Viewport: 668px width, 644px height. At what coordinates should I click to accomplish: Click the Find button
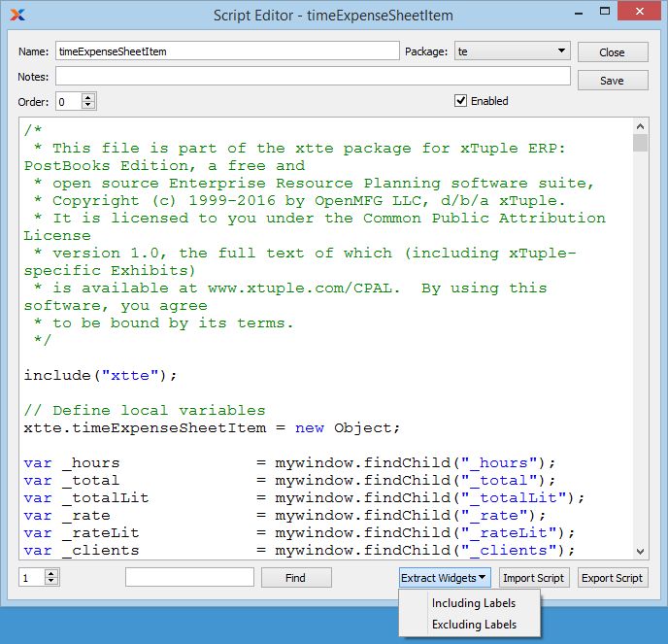click(296, 578)
